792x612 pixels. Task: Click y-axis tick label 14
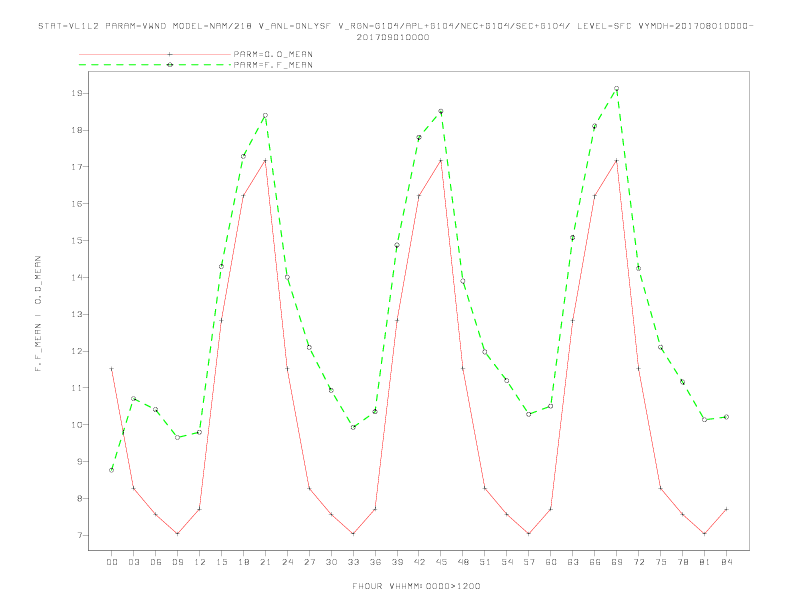77,277
